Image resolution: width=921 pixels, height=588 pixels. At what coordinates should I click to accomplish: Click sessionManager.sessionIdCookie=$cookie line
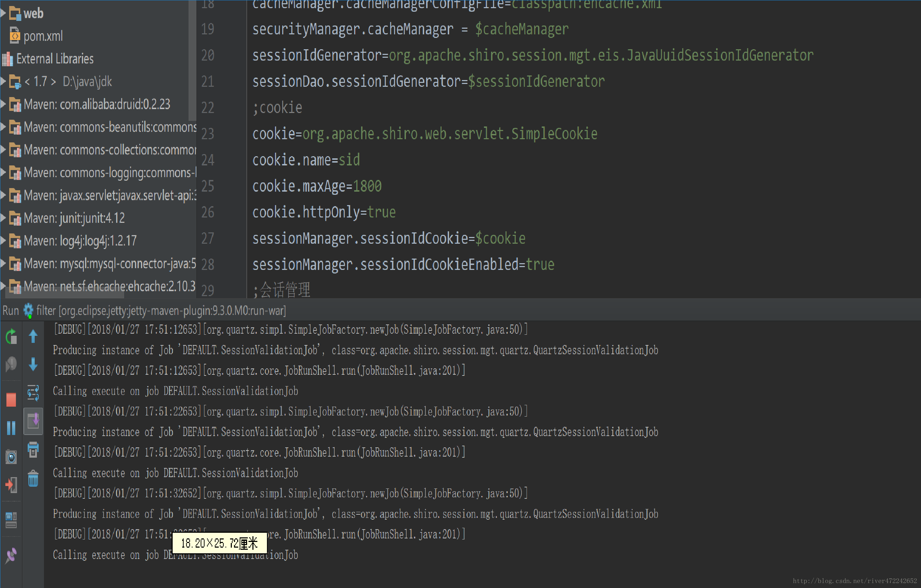pos(389,239)
